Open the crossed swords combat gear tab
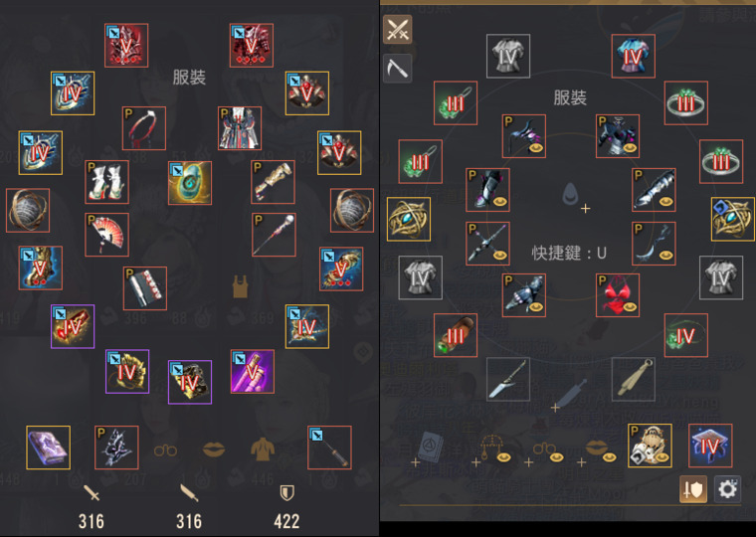 [397, 29]
